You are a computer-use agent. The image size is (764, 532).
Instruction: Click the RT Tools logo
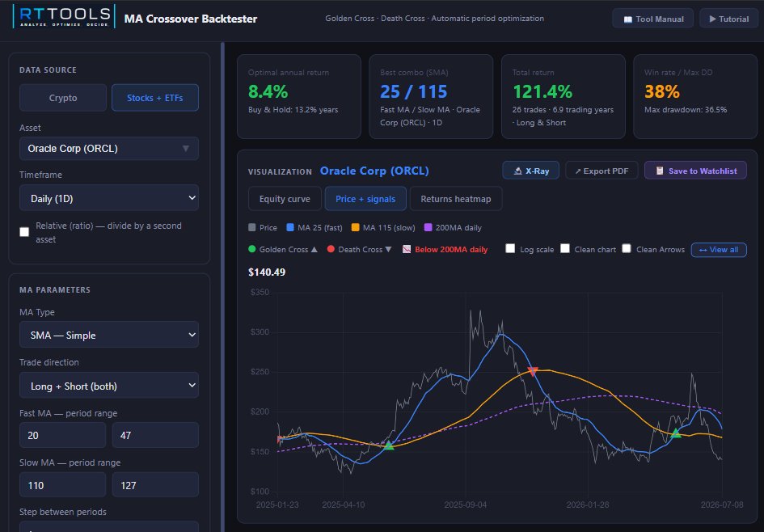64,16
